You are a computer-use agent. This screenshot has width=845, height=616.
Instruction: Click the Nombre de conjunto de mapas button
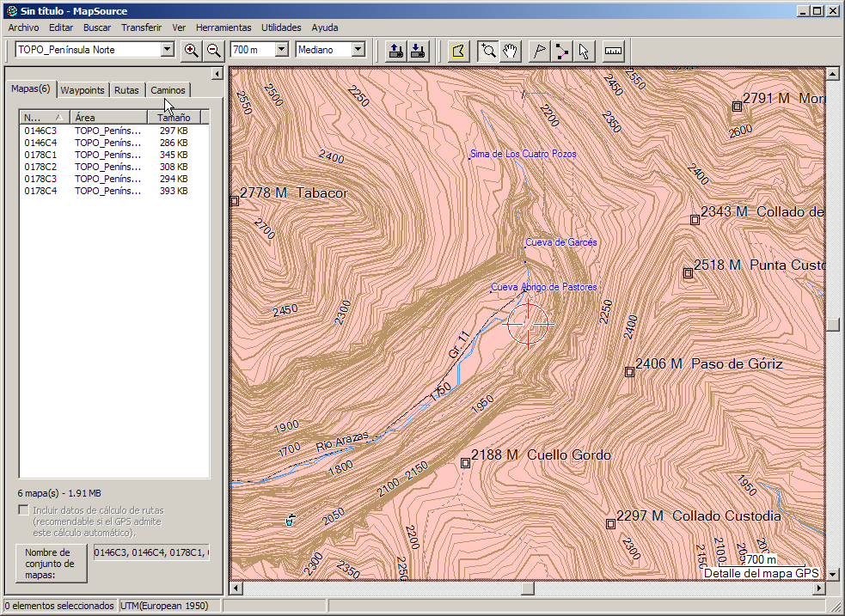point(52,564)
